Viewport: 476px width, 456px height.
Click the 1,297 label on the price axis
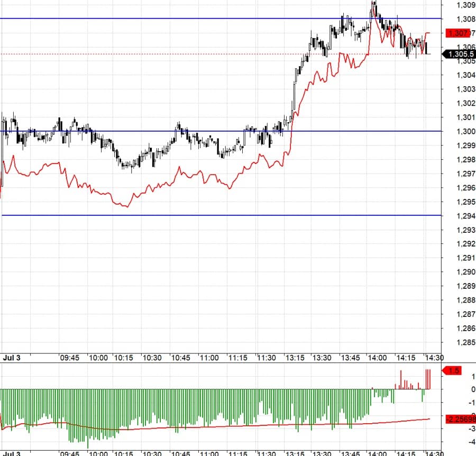464,174
